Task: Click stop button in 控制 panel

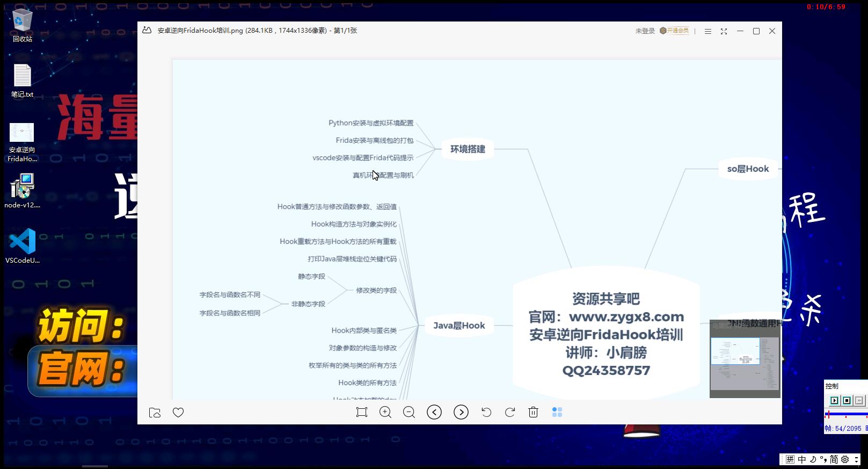Action: pos(847,400)
